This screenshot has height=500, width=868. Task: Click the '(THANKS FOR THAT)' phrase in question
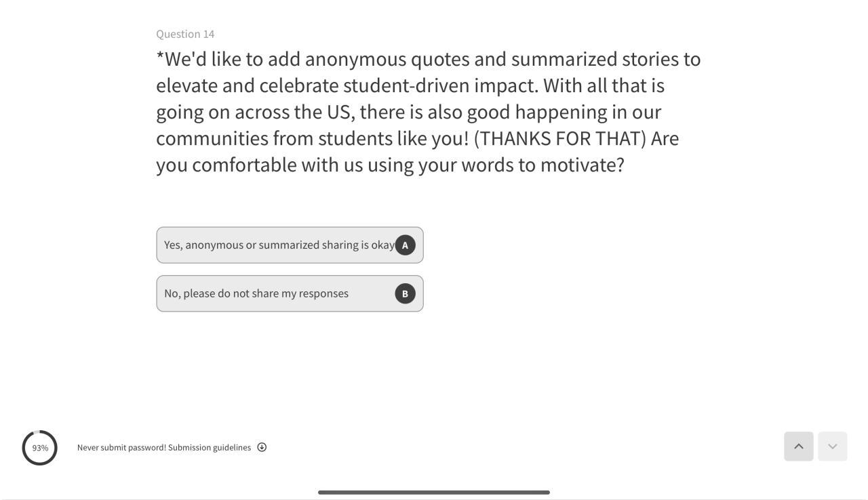click(x=559, y=138)
